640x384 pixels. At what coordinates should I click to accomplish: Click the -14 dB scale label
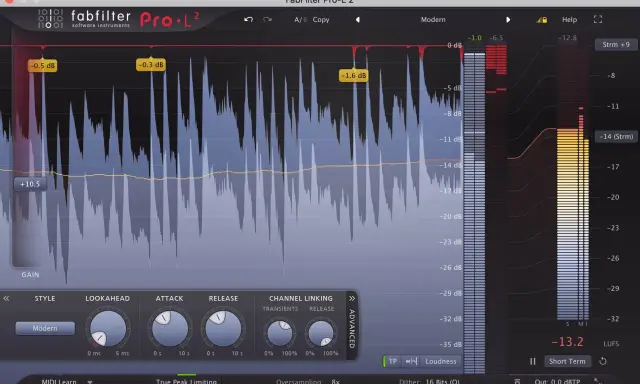[x=451, y=165]
